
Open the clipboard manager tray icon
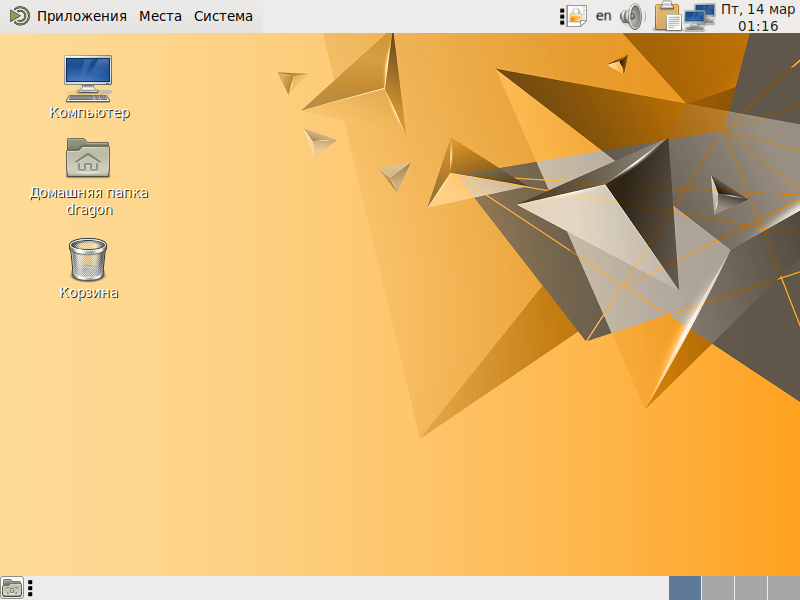click(x=668, y=16)
